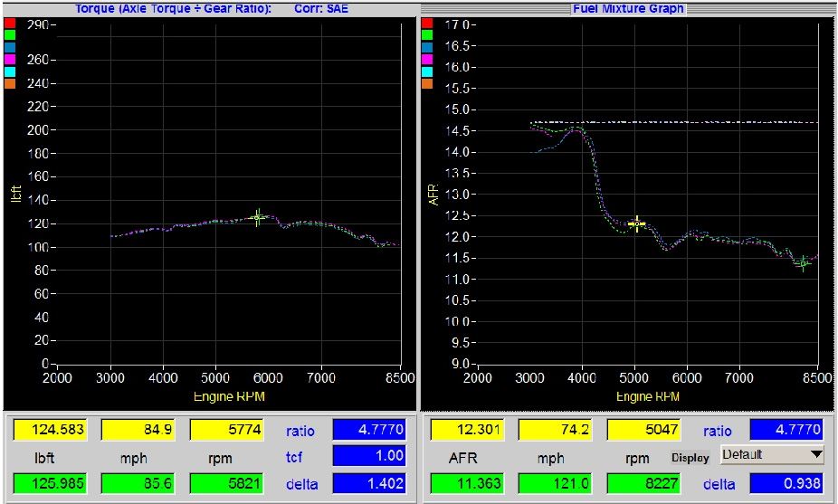Click the green crosshair marker on torque curve
Image resolution: width=838 pixels, height=504 pixels.
coord(258,217)
